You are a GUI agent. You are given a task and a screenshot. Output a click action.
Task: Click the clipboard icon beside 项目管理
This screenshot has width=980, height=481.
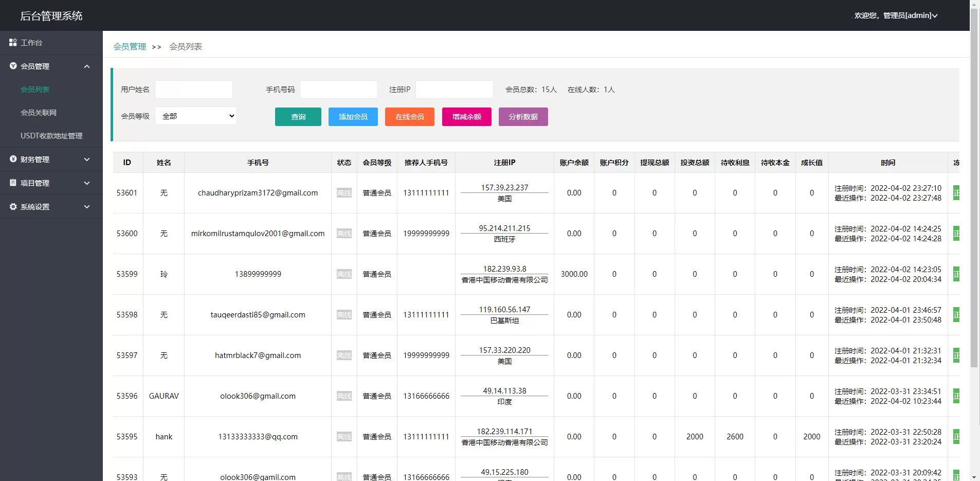point(13,183)
